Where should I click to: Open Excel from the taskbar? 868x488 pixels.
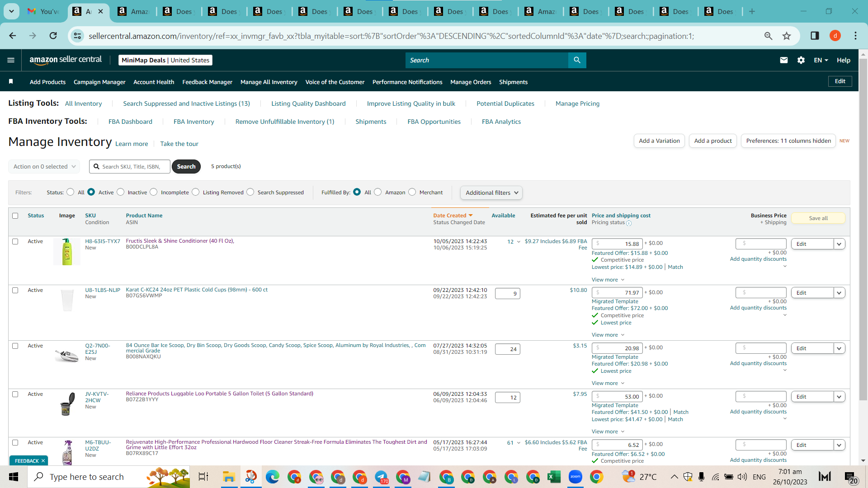pos(554,477)
